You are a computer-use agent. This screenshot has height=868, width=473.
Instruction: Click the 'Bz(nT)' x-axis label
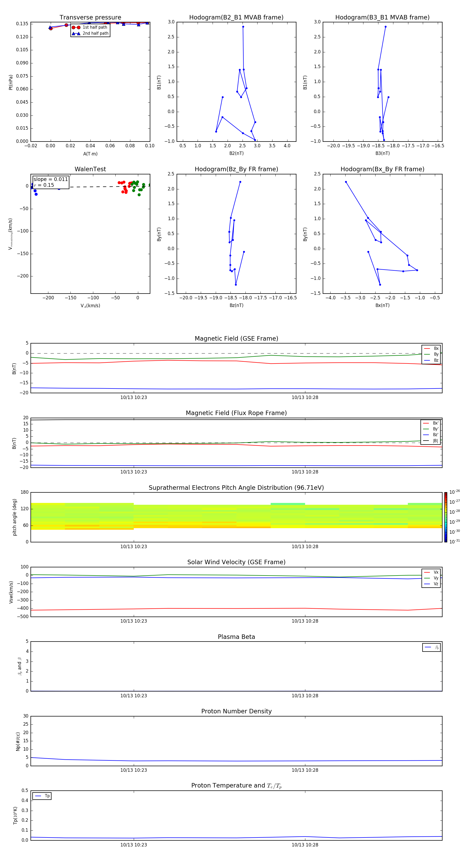pos(236,305)
